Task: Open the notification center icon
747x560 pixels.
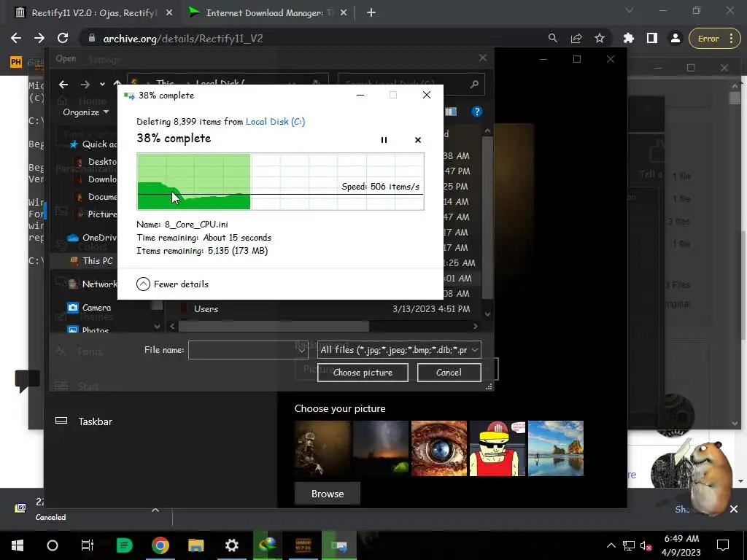Action: coord(723,545)
